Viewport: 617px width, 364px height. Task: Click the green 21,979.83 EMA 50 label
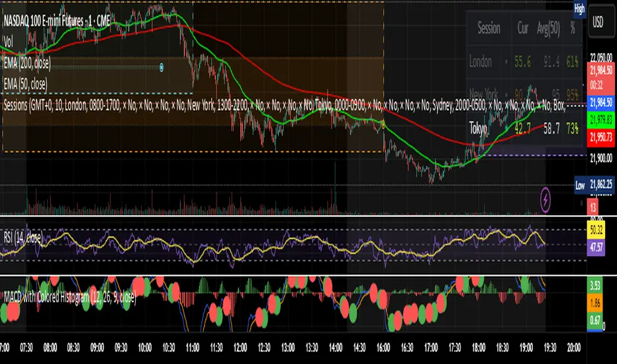(601, 120)
